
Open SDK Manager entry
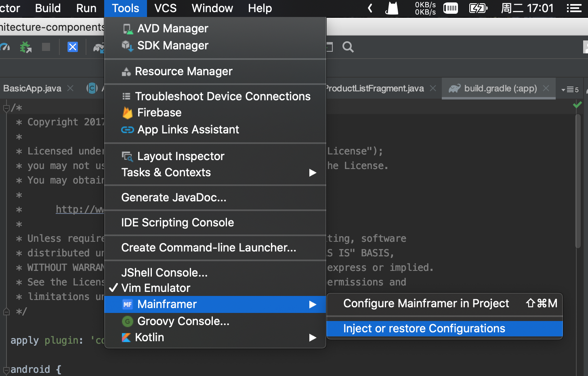tap(172, 46)
